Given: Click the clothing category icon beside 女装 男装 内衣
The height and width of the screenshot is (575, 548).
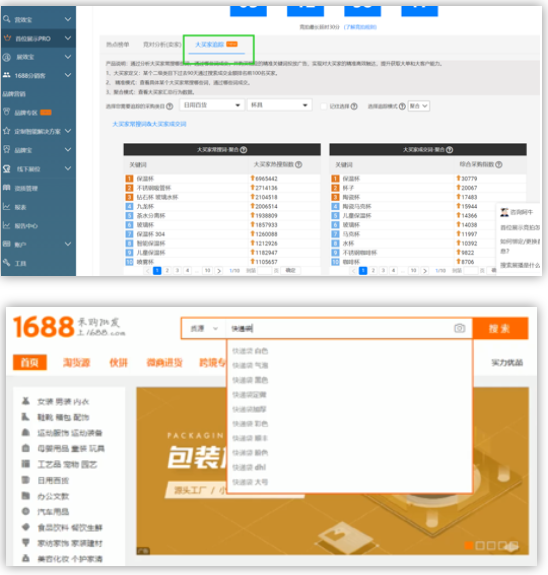Looking at the screenshot, I should pos(25,400).
